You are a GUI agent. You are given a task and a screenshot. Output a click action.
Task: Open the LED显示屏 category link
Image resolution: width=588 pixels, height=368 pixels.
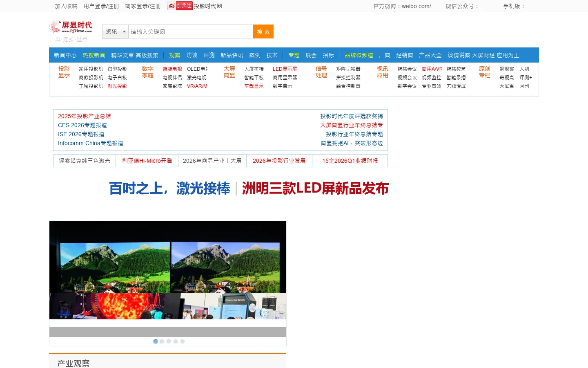(x=285, y=69)
